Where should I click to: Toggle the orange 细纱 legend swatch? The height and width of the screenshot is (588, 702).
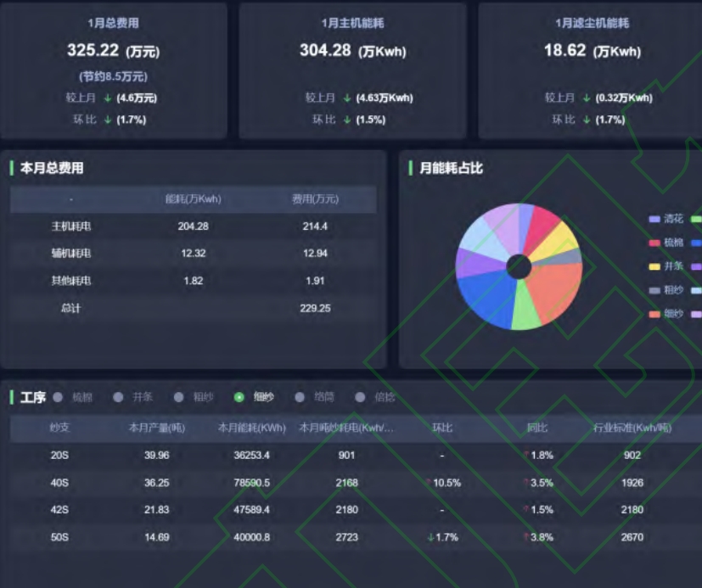click(x=654, y=314)
